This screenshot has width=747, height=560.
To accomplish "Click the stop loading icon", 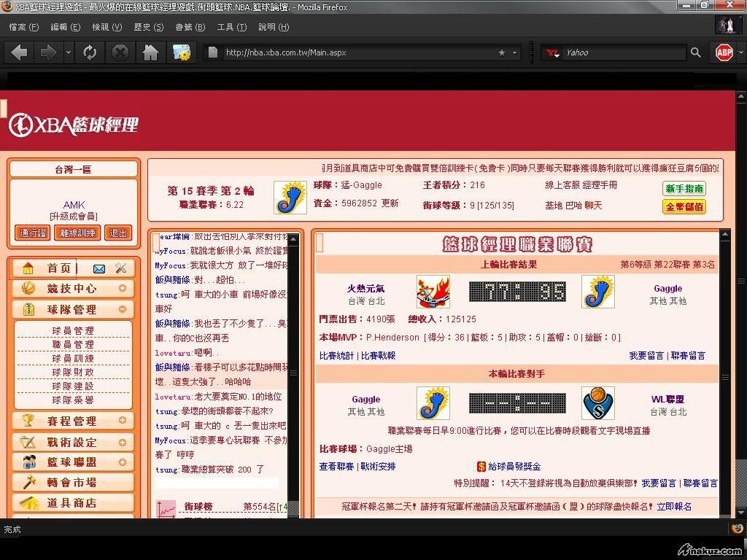I will pos(120,52).
